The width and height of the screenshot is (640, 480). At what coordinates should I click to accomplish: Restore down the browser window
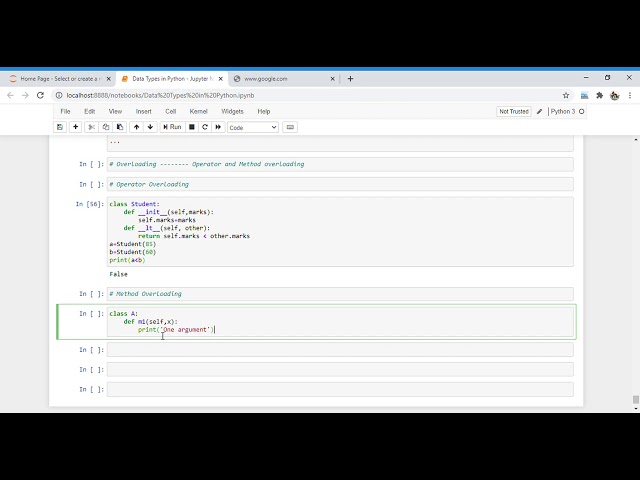607,77
